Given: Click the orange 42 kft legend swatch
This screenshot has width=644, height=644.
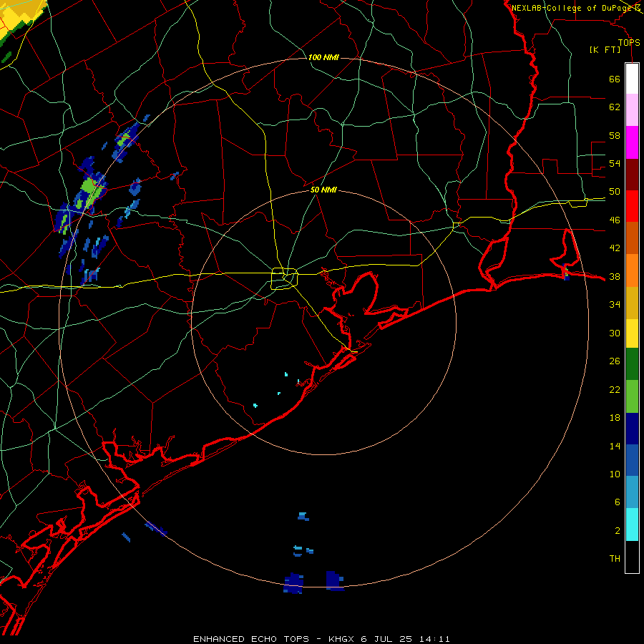Looking at the screenshot, I should (x=632, y=270).
